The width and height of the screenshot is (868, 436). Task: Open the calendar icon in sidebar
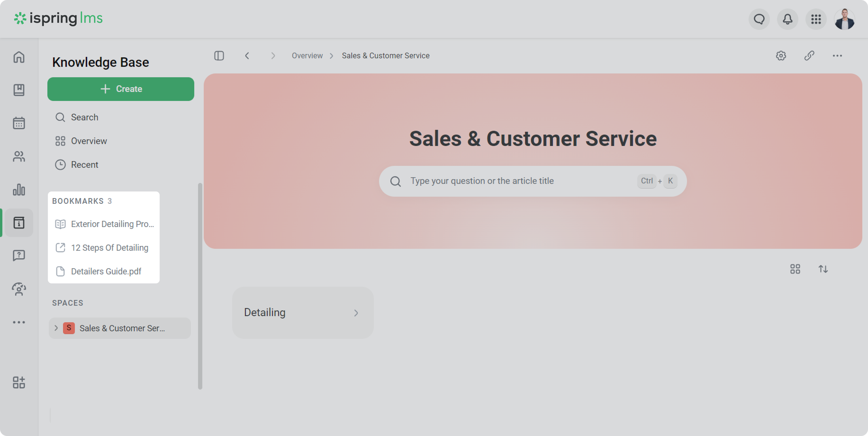(19, 123)
